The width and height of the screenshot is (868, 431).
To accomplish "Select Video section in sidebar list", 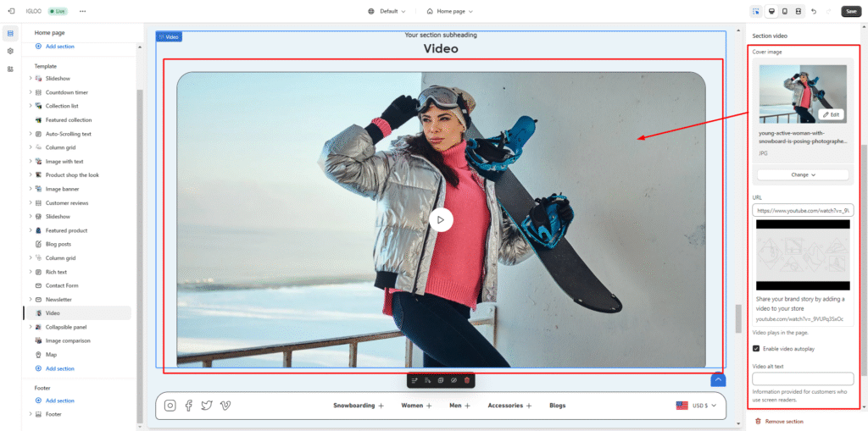I will coord(53,313).
